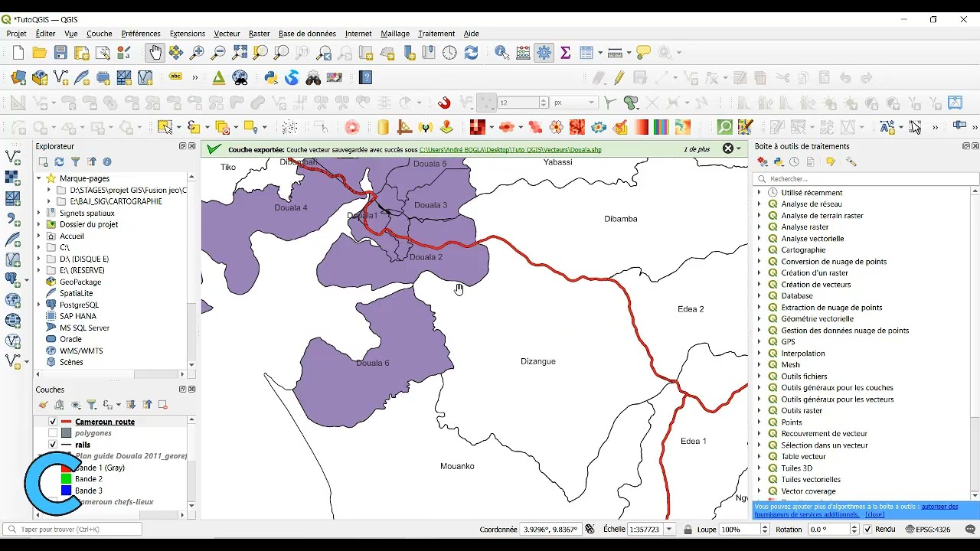Open the Vecteur menu
The image size is (980, 551).
point(227,34)
